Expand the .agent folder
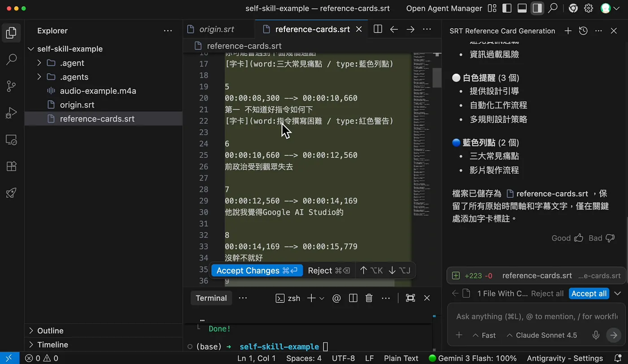 pyautogui.click(x=103, y=63)
